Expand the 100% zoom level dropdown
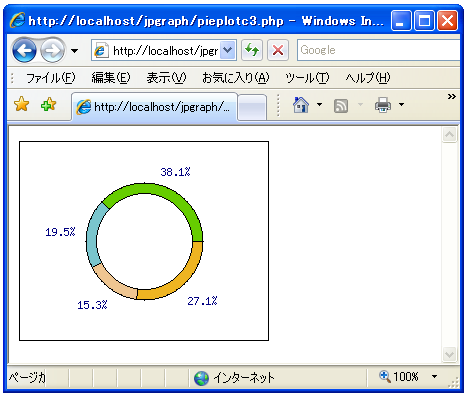468x395 pixels. click(x=434, y=377)
